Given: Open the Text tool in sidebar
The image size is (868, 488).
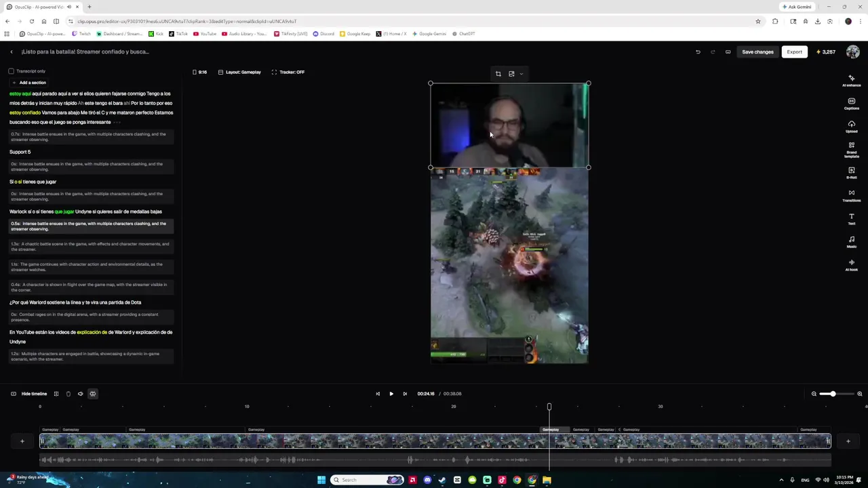Looking at the screenshot, I should click(x=851, y=219).
